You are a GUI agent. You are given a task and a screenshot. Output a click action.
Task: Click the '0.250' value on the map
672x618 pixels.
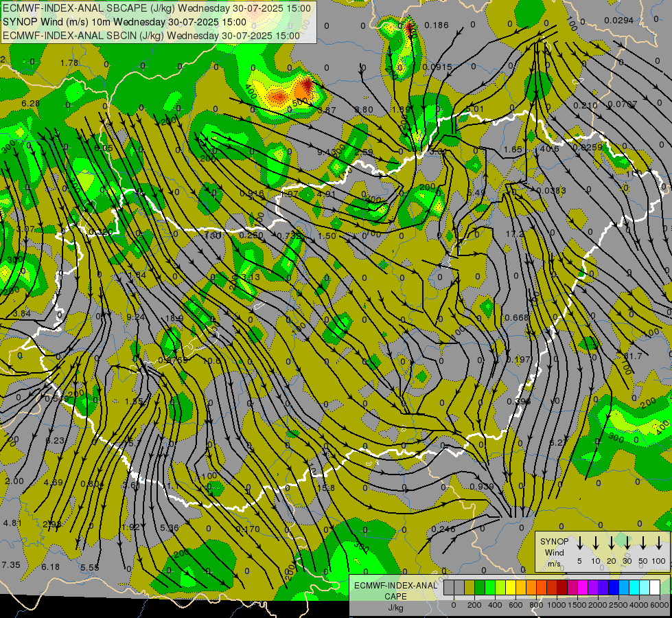tap(251, 236)
